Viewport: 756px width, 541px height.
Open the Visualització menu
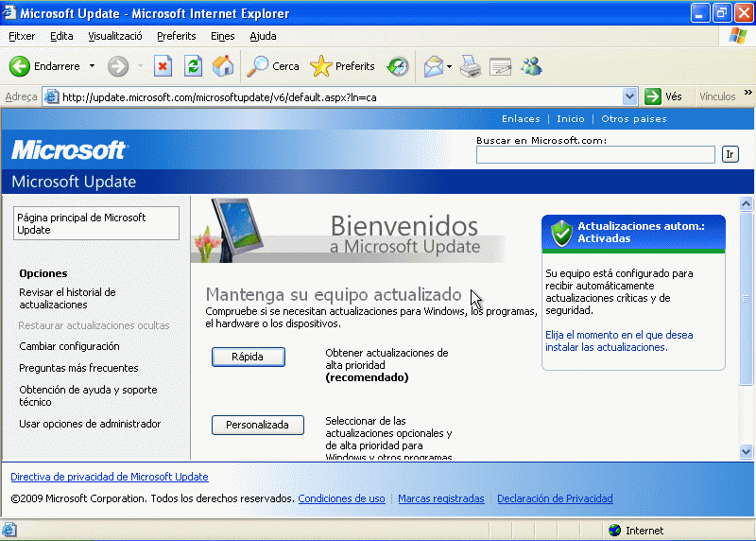coord(114,36)
